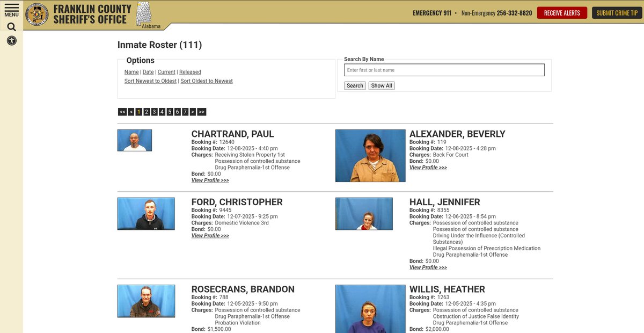Click the charge Probation Violation

238,323
